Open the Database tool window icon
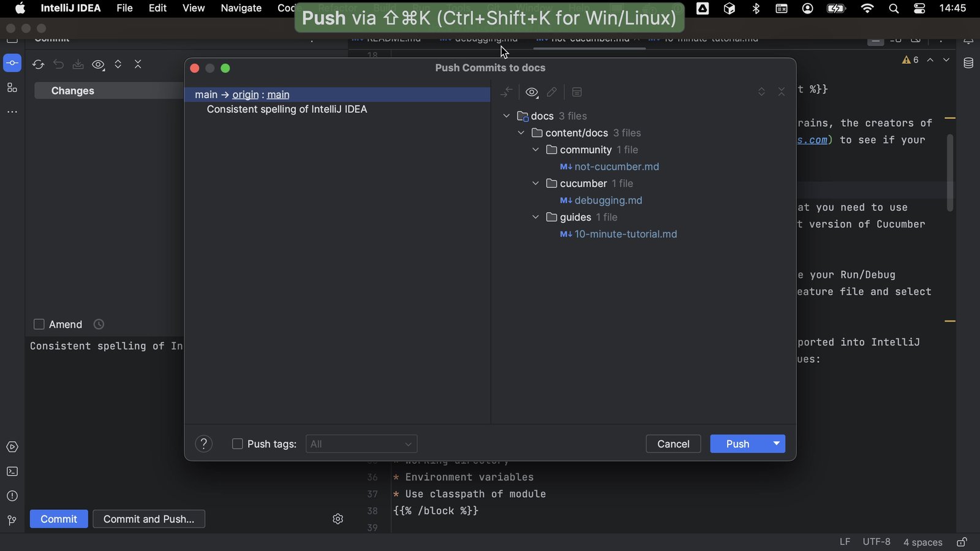 coord(968,63)
